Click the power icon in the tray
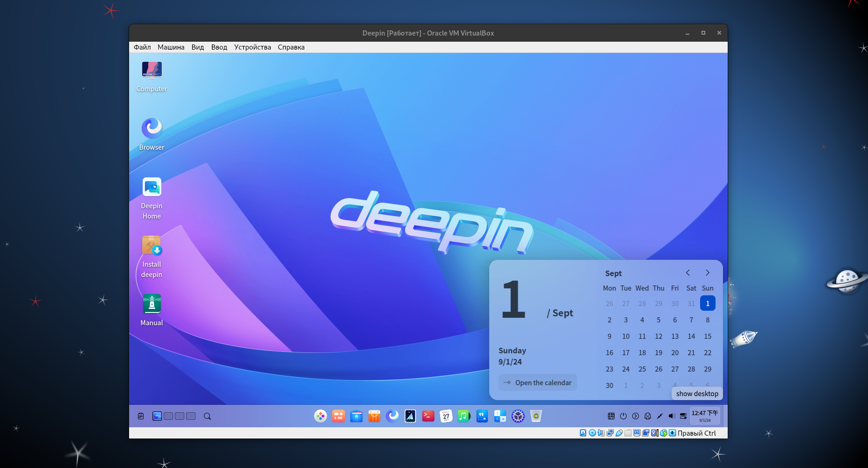The image size is (868, 468). click(x=623, y=416)
